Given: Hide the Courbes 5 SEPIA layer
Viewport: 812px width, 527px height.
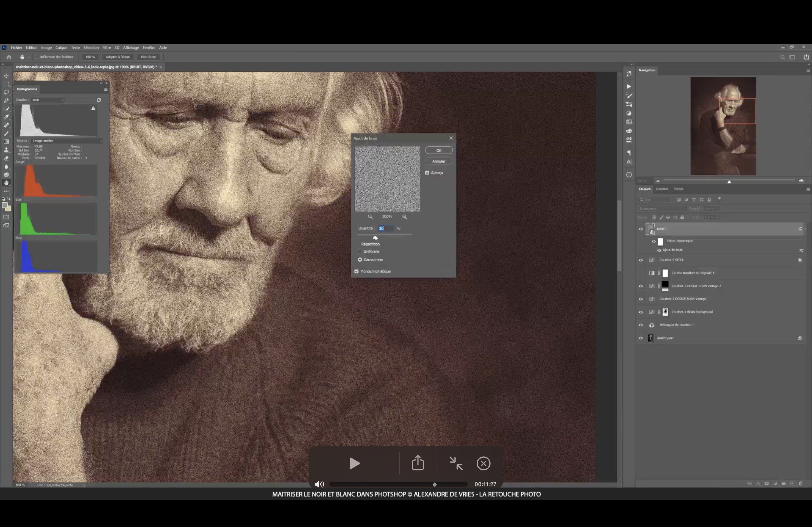Looking at the screenshot, I should click(641, 261).
